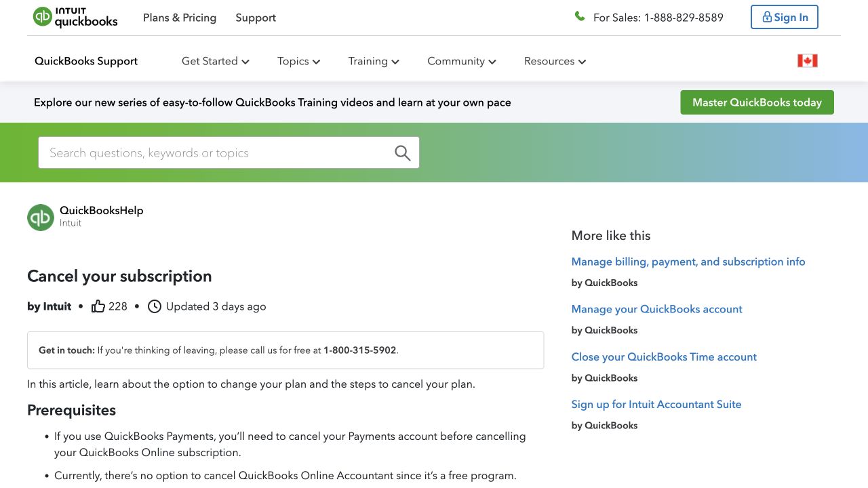Expand the Get Started dropdown

point(216,61)
